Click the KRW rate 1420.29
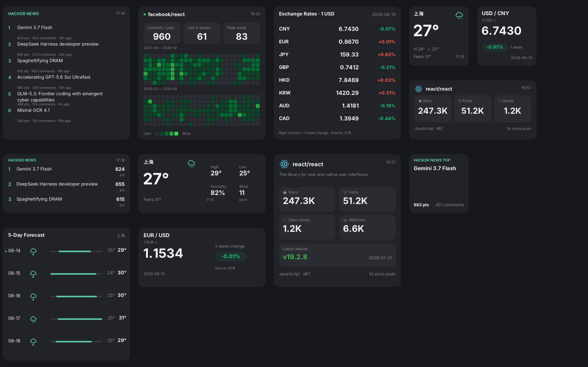 pyautogui.click(x=347, y=93)
